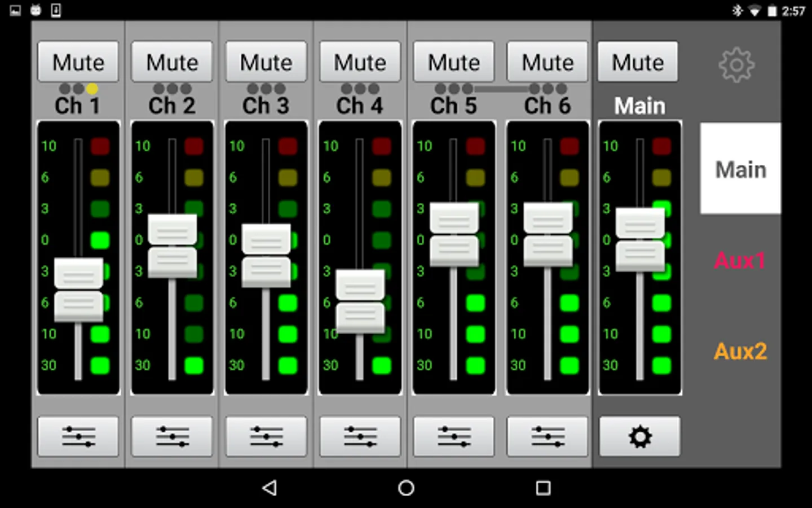Screen dimensions: 812x508
Task: Tap the Ch 4 channel name label
Action: tap(359, 106)
